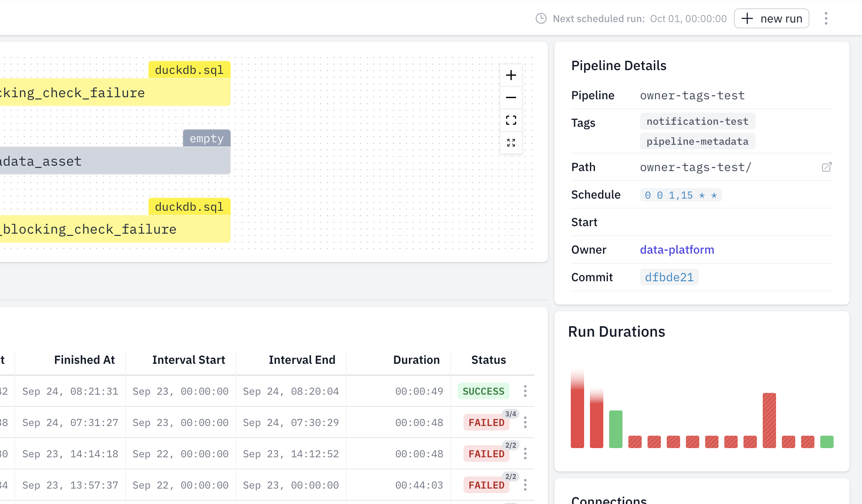Expand the graph to fullscreen

(511, 143)
